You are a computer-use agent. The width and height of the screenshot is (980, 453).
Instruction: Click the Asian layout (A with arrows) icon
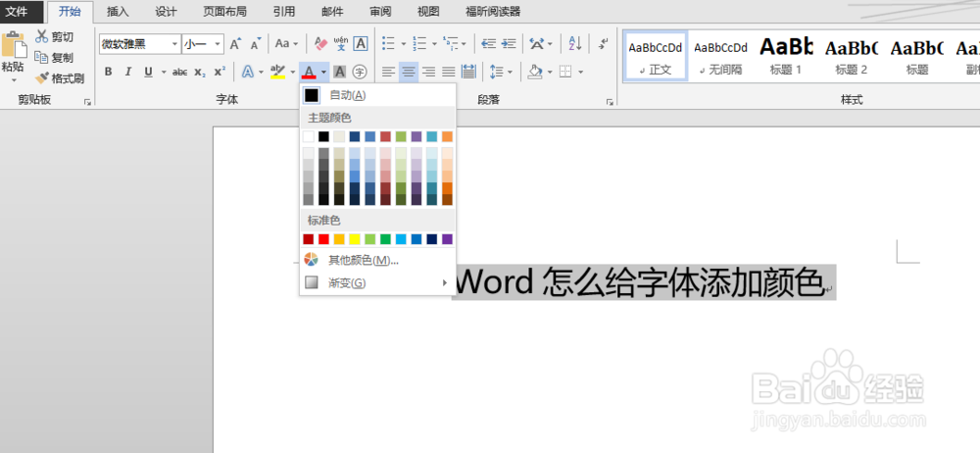point(536,44)
